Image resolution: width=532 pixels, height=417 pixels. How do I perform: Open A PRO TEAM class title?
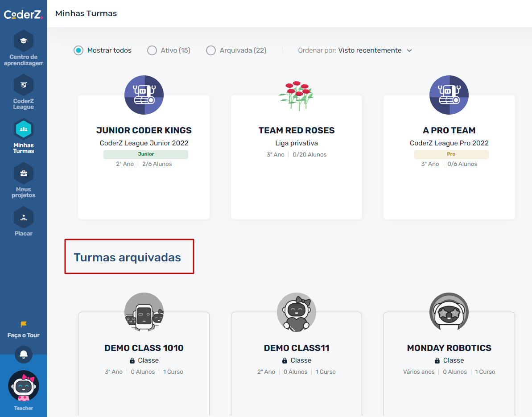pos(449,130)
